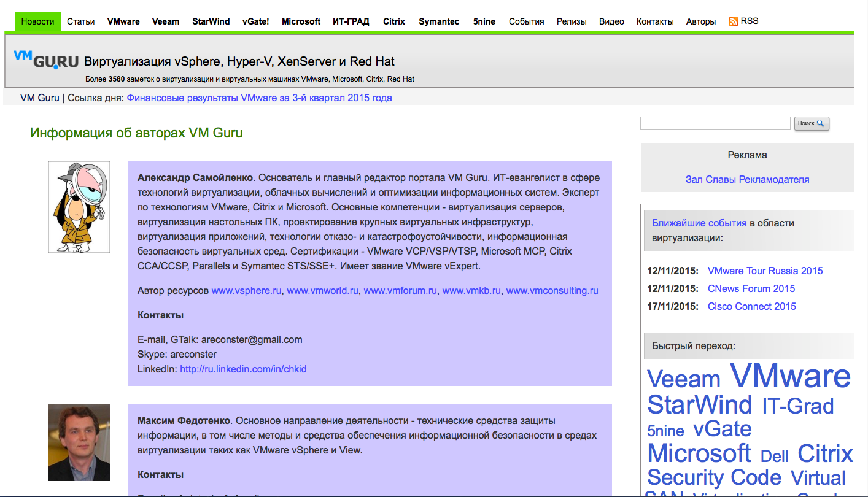
Task: Go to the События section
Action: click(x=526, y=21)
